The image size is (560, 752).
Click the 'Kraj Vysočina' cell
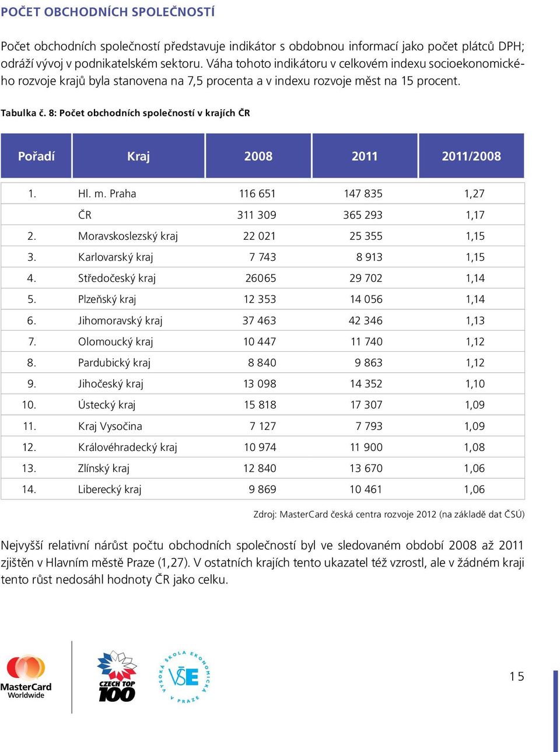point(110,426)
